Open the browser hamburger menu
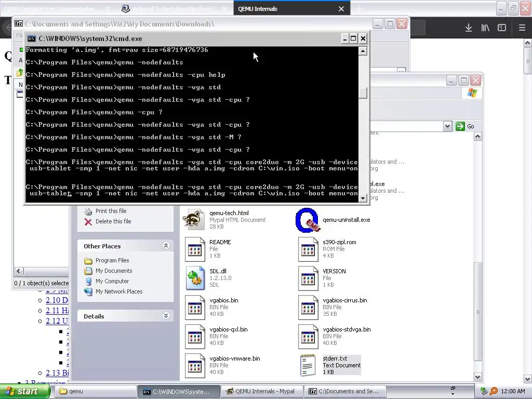 (522, 28)
